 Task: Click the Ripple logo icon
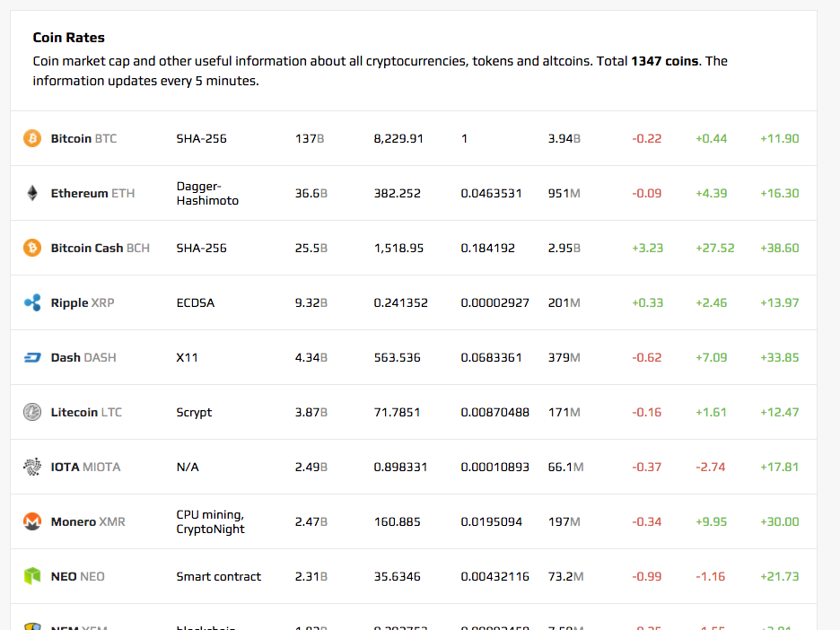[32, 302]
